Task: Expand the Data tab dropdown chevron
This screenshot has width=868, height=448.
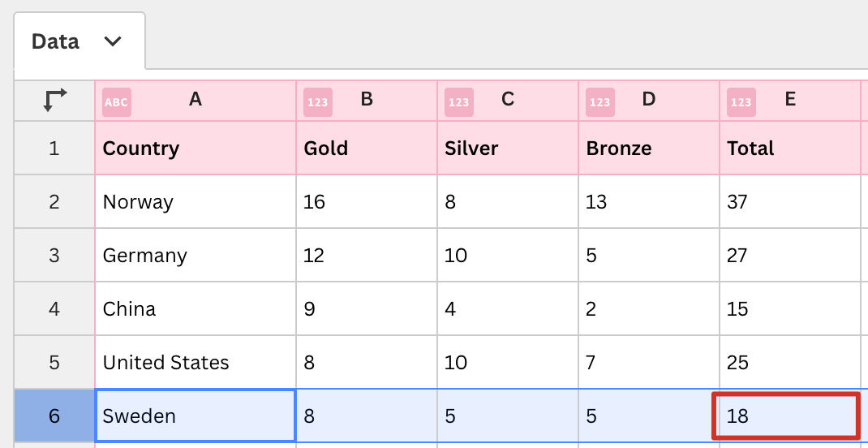Action: click(113, 41)
